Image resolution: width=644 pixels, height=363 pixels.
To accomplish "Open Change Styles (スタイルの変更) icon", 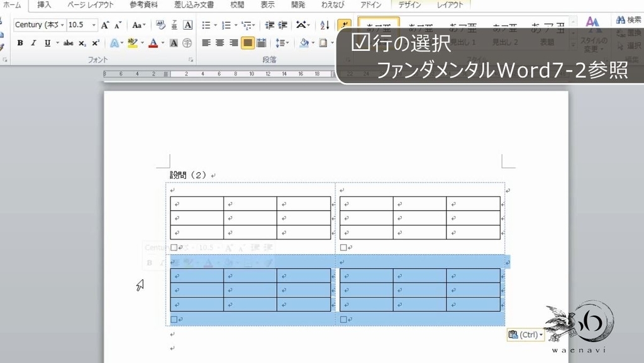I will point(593,35).
